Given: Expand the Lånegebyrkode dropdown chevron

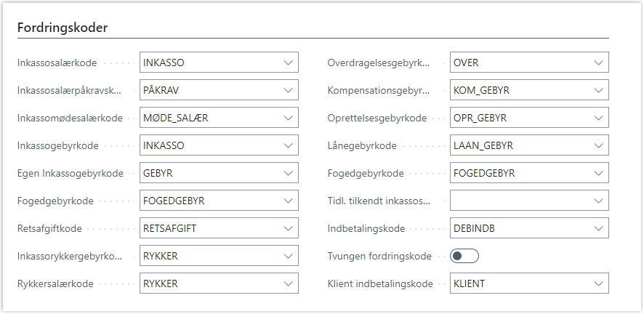Looking at the screenshot, I should click(597, 145).
